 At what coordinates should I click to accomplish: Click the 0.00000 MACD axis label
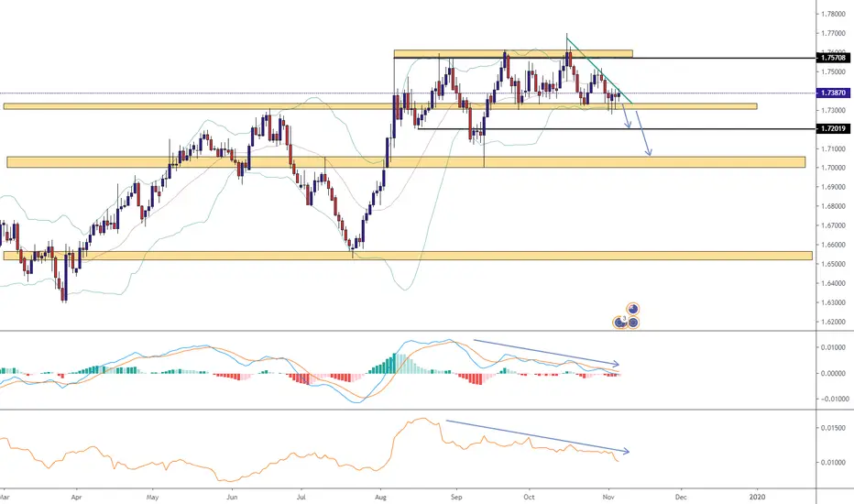pos(834,374)
